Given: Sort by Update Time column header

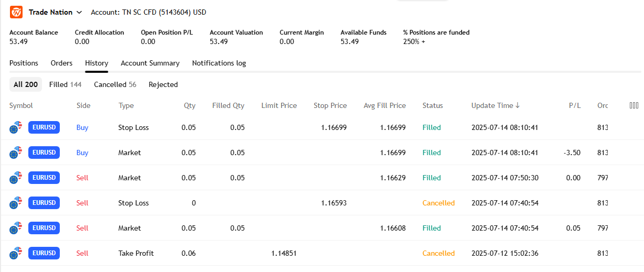Looking at the screenshot, I should click(x=495, y=105).
